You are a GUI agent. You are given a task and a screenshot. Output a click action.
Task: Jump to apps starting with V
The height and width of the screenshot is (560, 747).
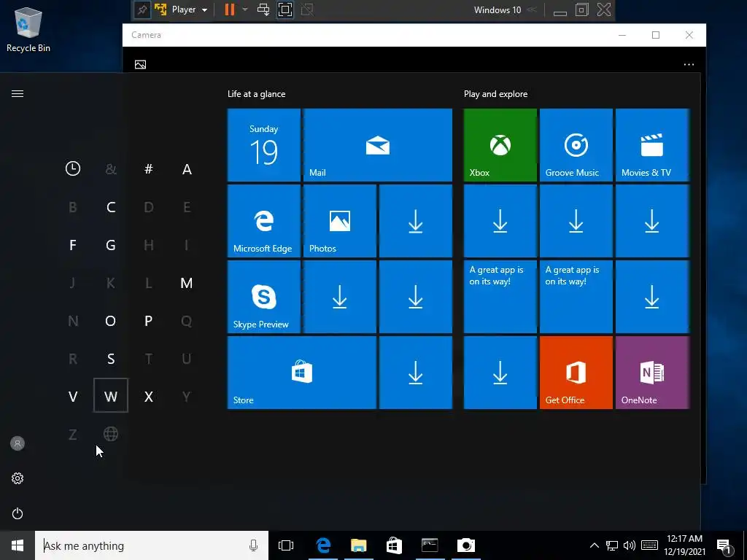click(x=73, y=396)
